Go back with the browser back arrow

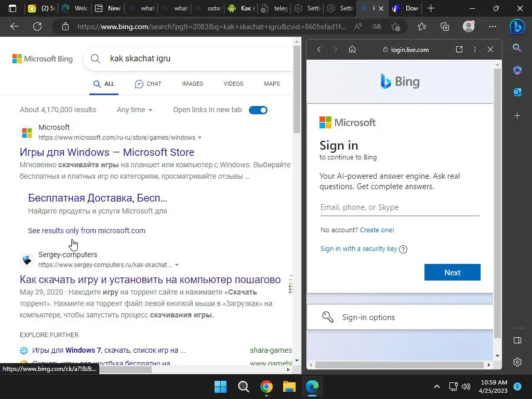click(x=14, y=26)
